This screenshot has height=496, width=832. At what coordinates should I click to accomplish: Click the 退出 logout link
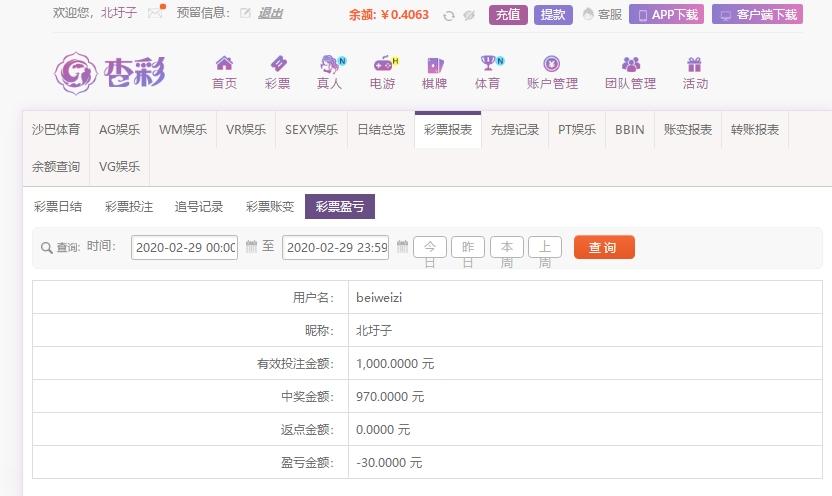pyautogui.click(x=271, y=13)
